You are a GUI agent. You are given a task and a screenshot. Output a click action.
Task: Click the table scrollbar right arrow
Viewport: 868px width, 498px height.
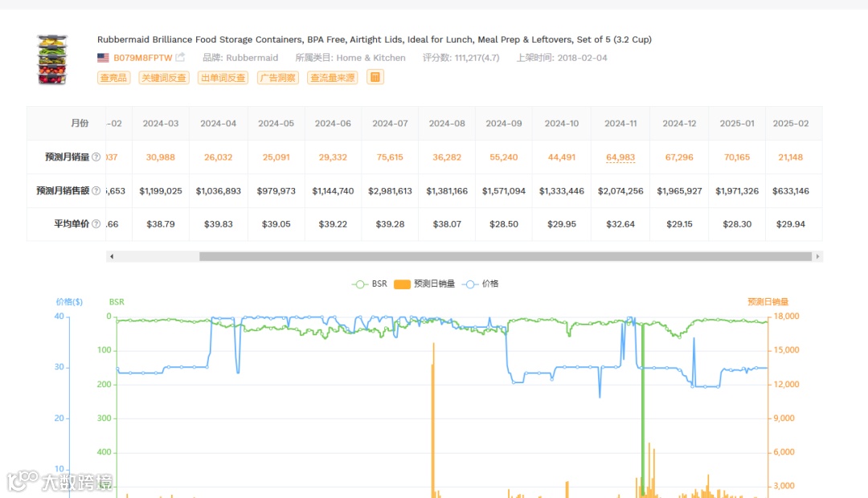click(x=817, y=256)
